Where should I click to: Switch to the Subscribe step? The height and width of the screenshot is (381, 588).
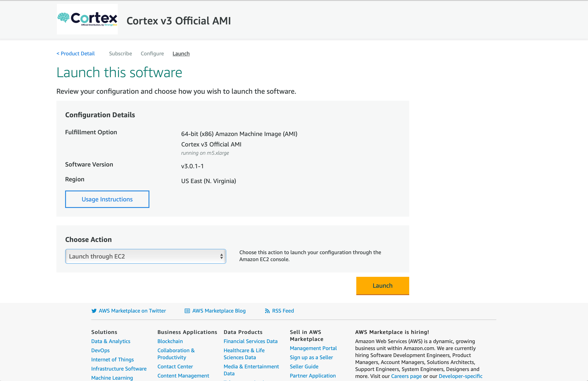pos(120,53)
